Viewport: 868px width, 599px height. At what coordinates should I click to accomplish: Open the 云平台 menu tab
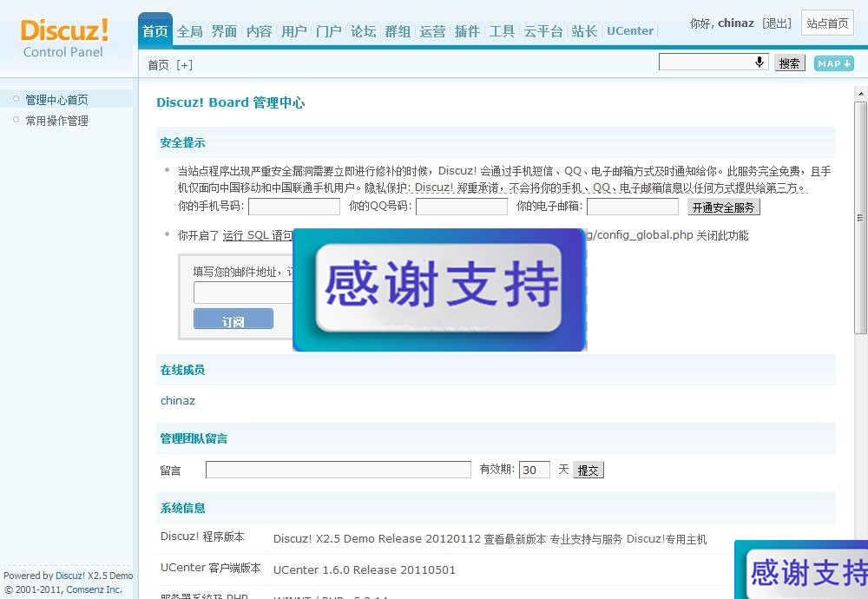[543, 31]
